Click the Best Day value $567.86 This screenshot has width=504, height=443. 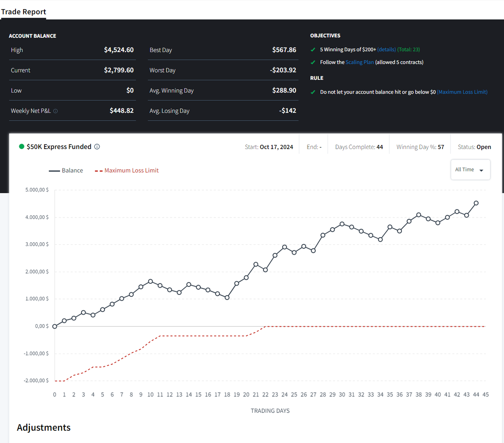pos(284,50)
